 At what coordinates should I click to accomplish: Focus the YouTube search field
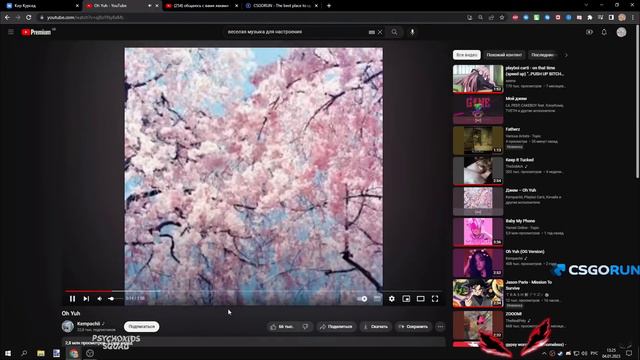click(x=296, y=32)
